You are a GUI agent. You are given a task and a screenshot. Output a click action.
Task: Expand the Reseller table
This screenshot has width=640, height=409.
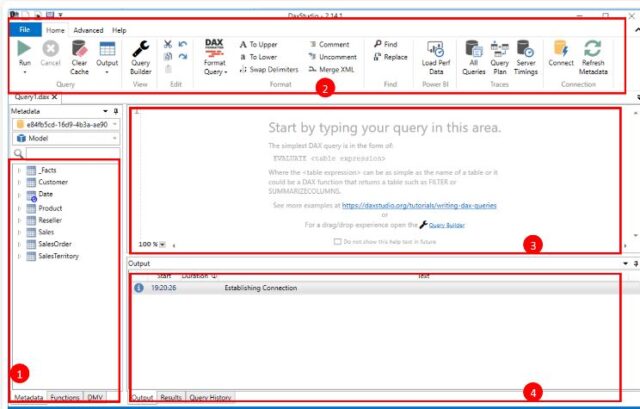(x=19, y=220)
